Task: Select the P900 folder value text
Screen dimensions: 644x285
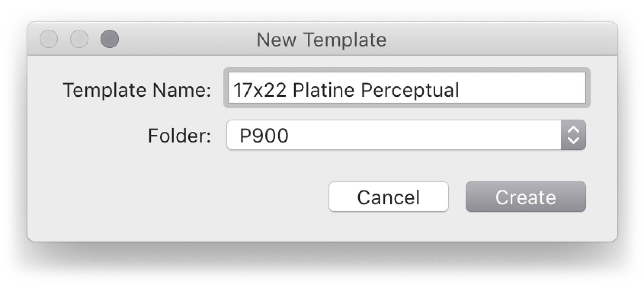Action: (264, 136)
